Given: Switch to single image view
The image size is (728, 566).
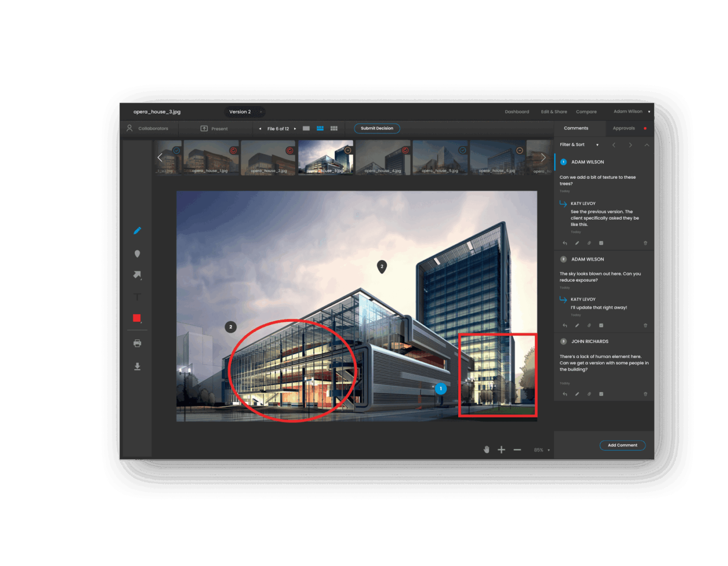Looking at the screenshot, I should point(306,128).
